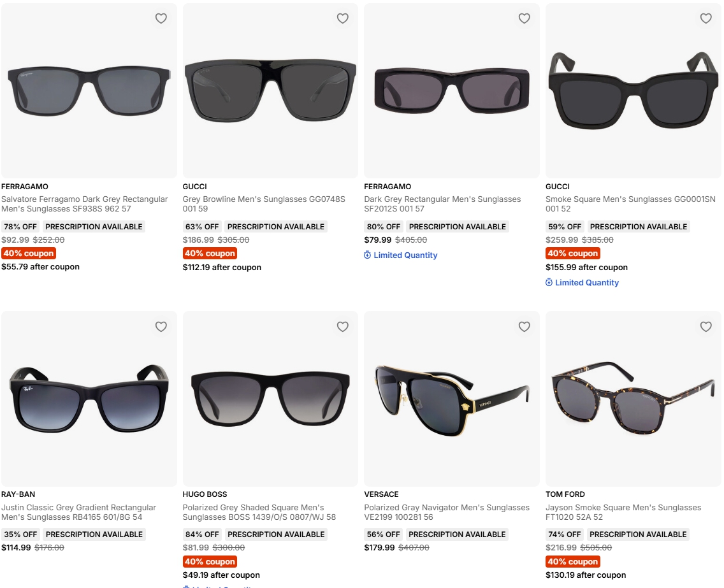The image size is (724, 588).
Task: Click heart icon on Tom Ford Jayson sunglasses
Action: (x=706, y=327)
